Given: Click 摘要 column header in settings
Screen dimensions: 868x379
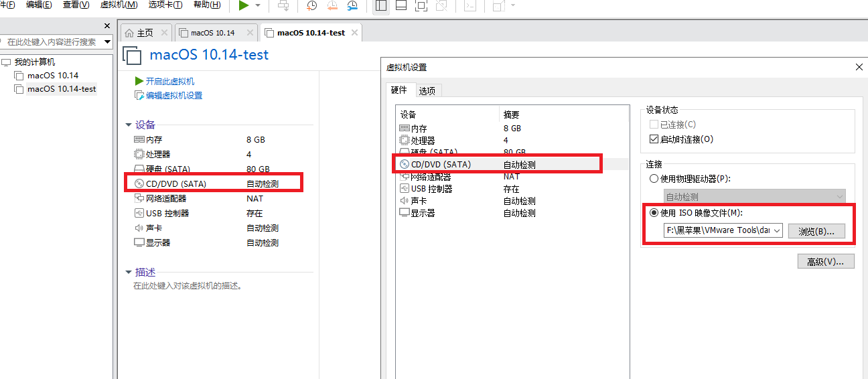Looking at the screenshot, I should 564,115.
